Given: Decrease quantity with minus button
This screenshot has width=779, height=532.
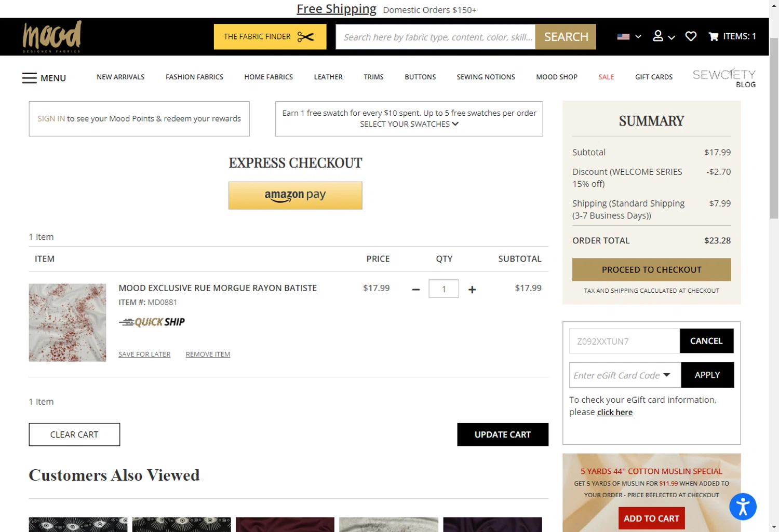Looking at the screenshot, I should (x=415, y=290).
